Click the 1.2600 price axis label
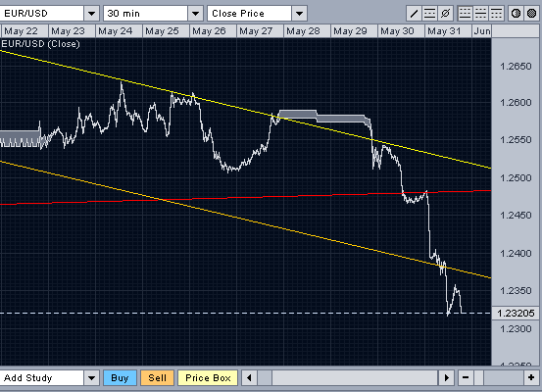 516,103
